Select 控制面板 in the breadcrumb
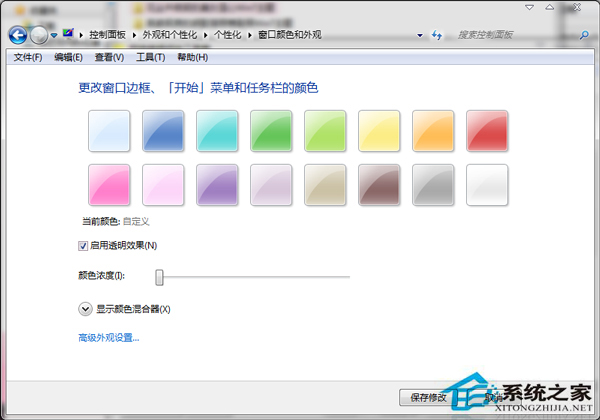Image resolution: width=600 pixels, height=420 pixels. pos(108,35)
